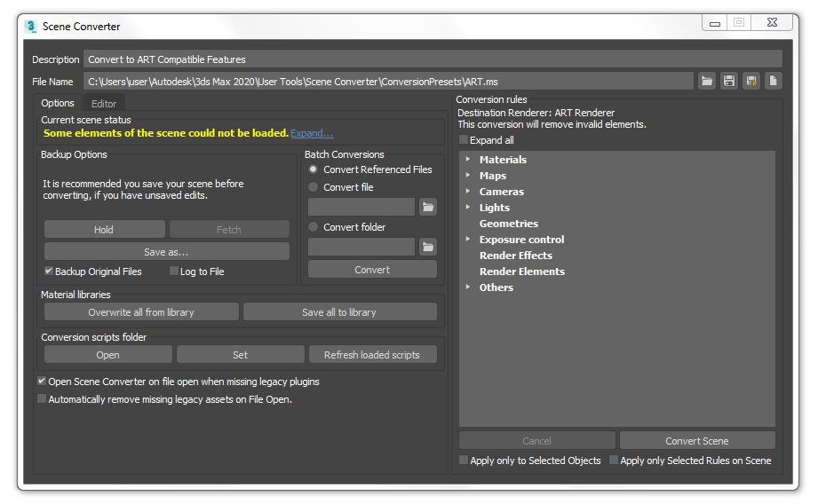
Task: Switch to the Options tab
Action: (x=58, y=103)
